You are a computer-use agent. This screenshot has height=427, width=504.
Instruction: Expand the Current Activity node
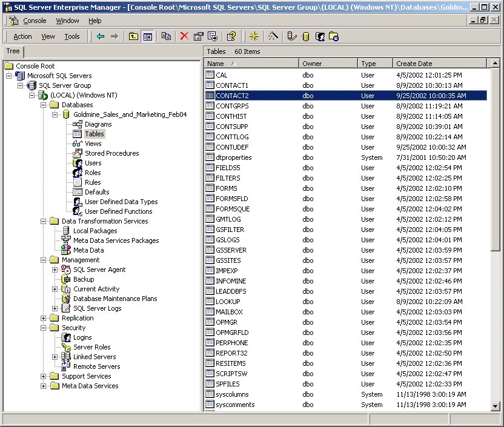(55, 289)
